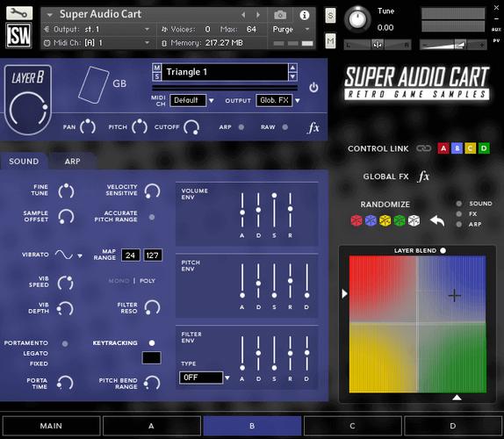This screenshot has width=504, height=439.
Task: Click the camera snapshot icon
Action: pos(280,15)
